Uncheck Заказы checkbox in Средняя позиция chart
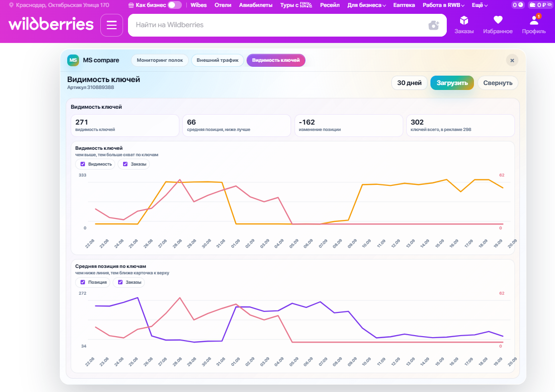The image size is (555, 392). pyautogui.click(x=121, y=282)
